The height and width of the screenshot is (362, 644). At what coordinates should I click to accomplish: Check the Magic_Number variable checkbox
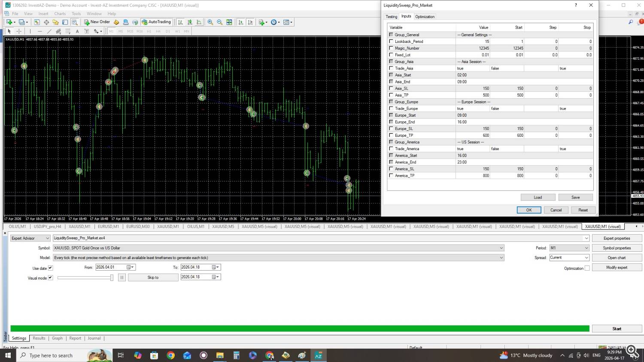pyautogui.click(x=391, y=48)
